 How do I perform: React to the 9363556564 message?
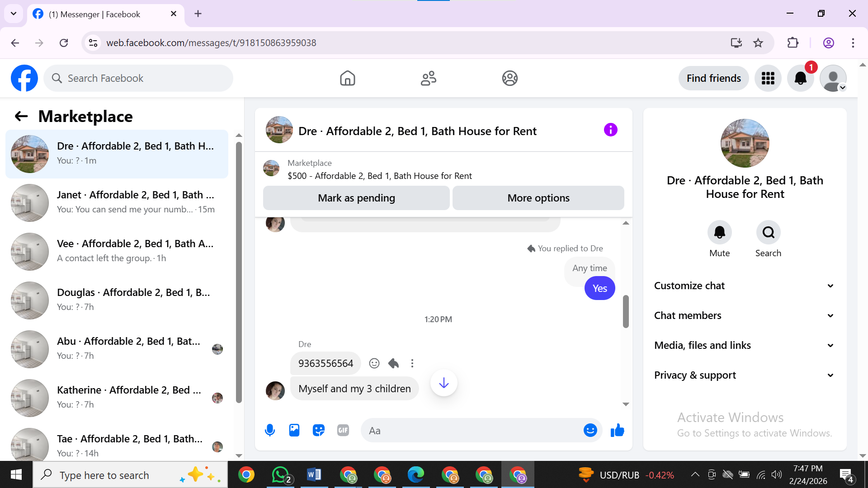374,363
